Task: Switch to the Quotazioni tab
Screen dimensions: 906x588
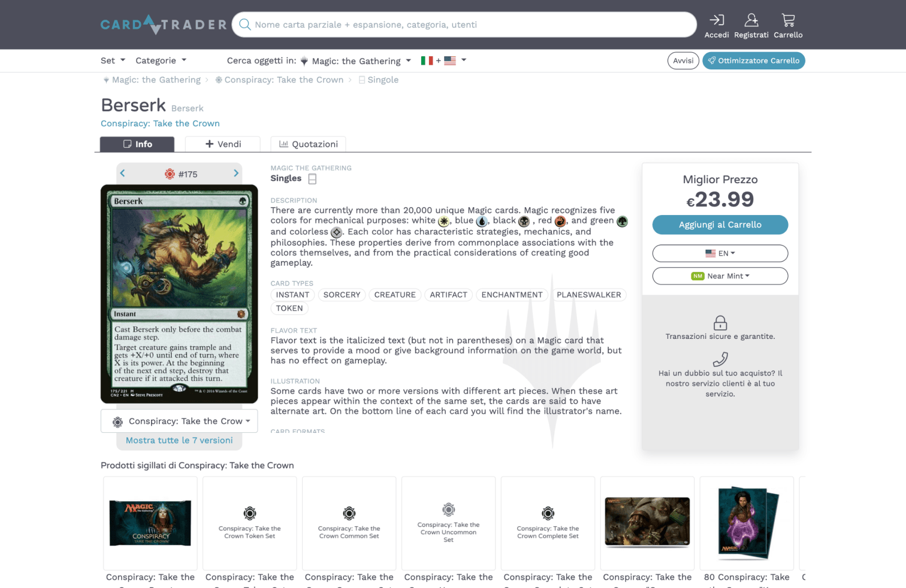Action: click(x=308, y=144)
